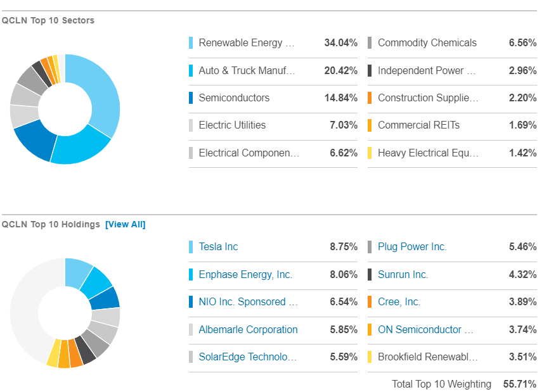
Task: Open Enphase Energy, Inc. holding link
Action: (x=245, y=274)
